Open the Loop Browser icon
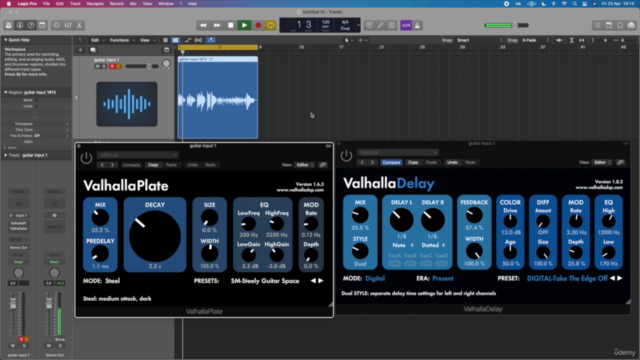The height and width of the screenshot is (360, 640). (620, 25)
